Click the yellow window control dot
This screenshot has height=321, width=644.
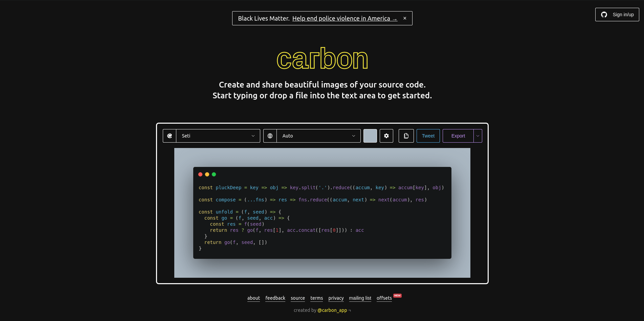207,174
